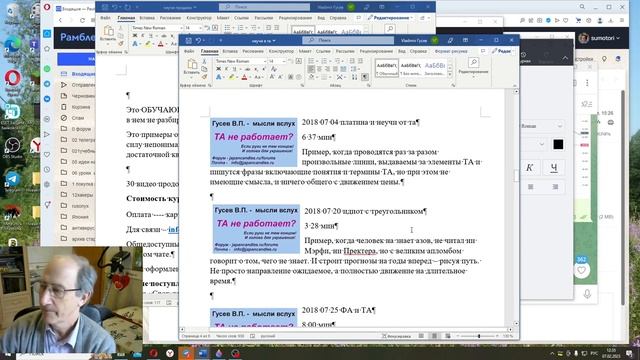Switch to Вставка tab in front Word
The image size is (640, 360).
pos(230,51)
